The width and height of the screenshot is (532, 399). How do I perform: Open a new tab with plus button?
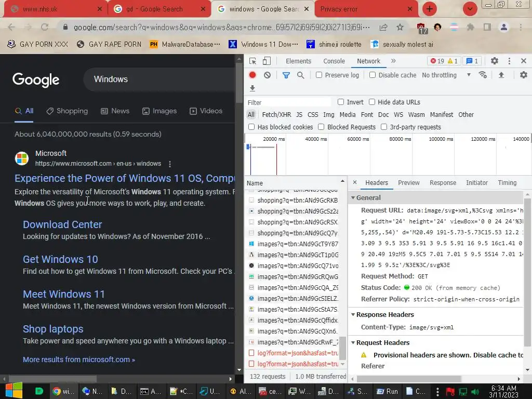pos(430,9)
